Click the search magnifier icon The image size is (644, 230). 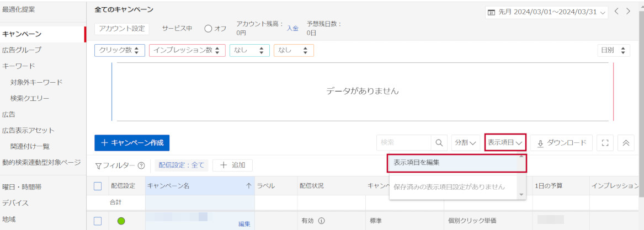pos(439,142)
